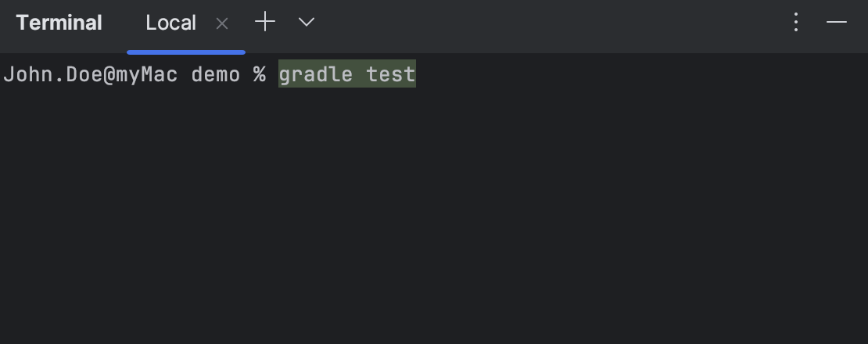Screen dimensions: 868x344
Task: Hide the Terminal tool window
Action: tap(837, 23)
